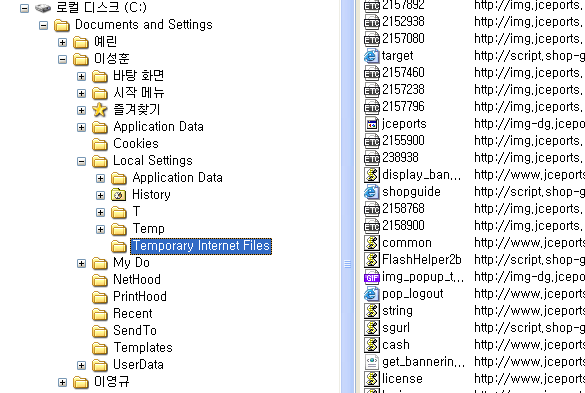
Task: Select the Templates folder
Action: pos(143,348)
